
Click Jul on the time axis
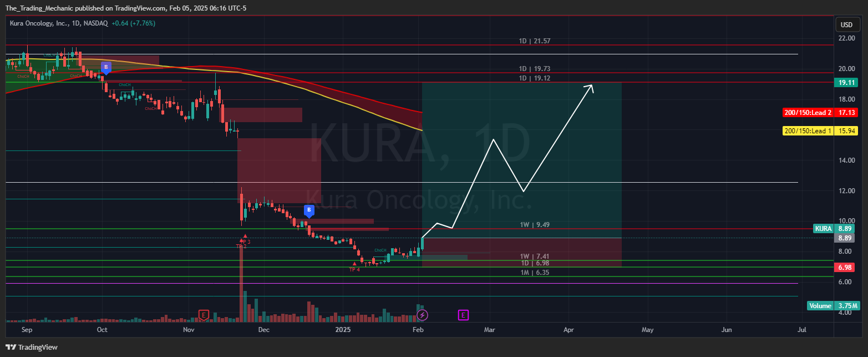pyautogui.click(x=801, y=329)
